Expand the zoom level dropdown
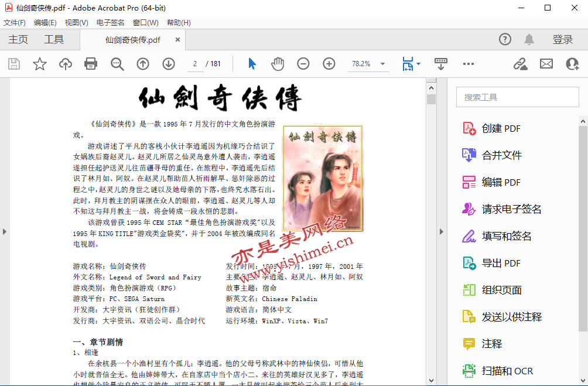 coord(382,64)
